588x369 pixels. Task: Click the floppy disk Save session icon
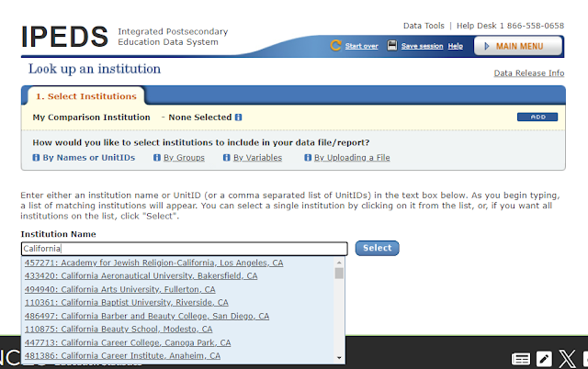pyautogui.click(x=392, y=46)
